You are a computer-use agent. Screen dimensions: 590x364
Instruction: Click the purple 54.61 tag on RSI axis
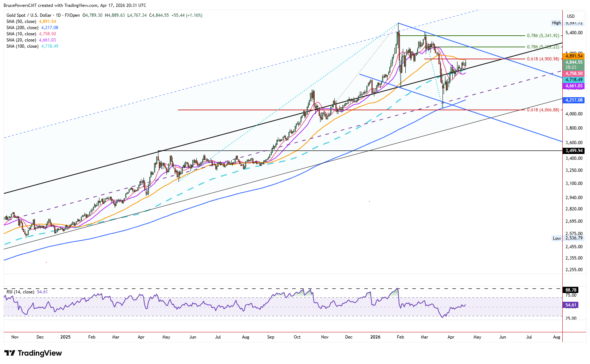point(571,305)
